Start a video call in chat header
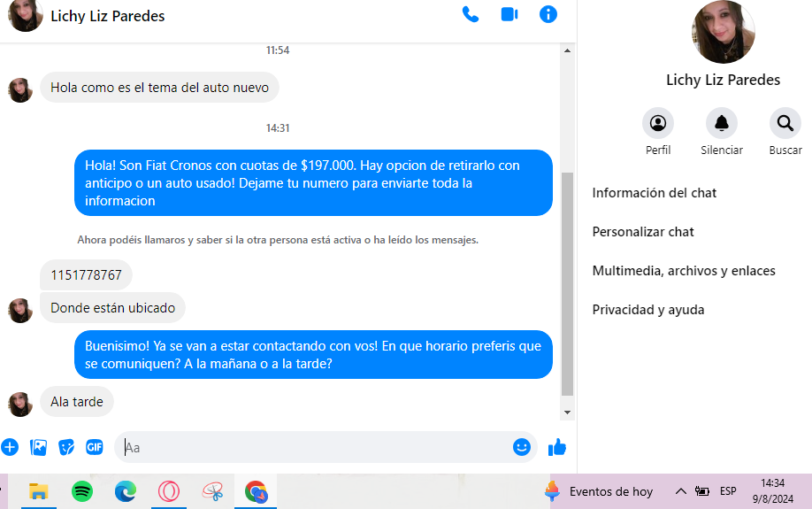 click(509, 14)
